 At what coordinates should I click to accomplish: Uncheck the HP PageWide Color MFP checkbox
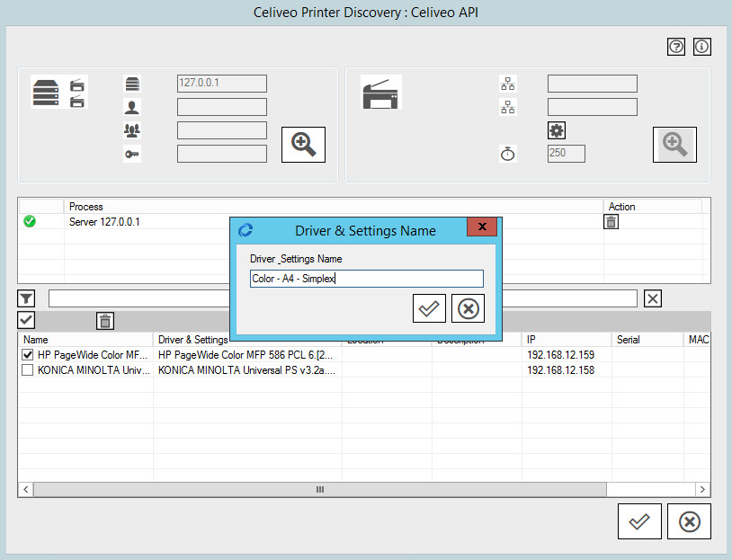coord(28,355)
